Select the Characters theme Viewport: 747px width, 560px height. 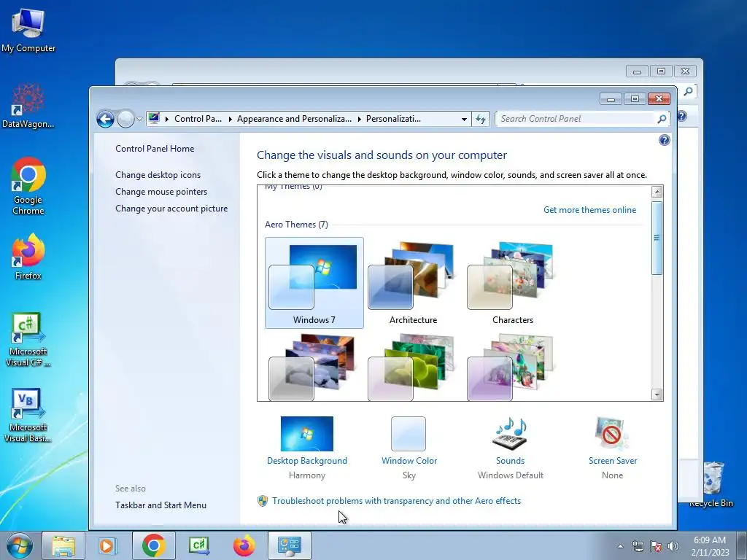coord(513,283)
